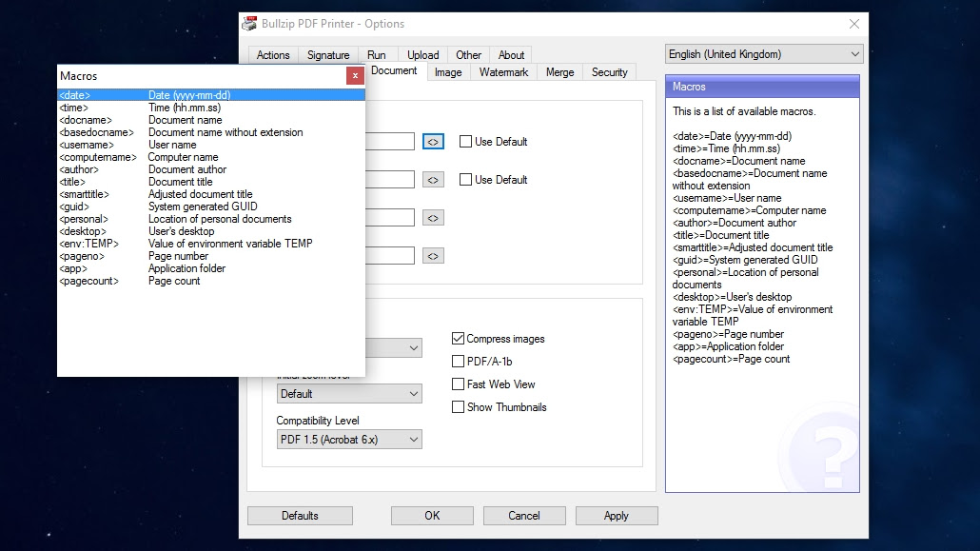
Task: Select the <pageno> macro row
Action: point(211,256)
